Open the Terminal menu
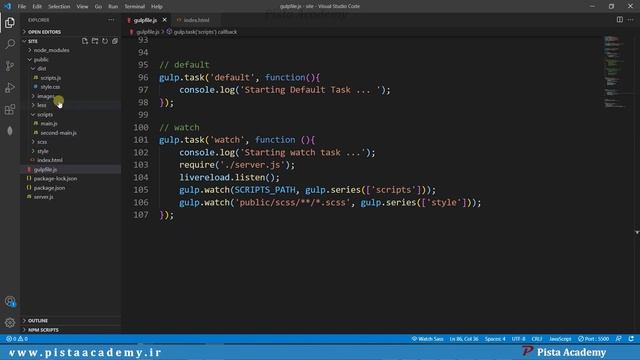This screenshot has width=640, height=360. point(135,7)
